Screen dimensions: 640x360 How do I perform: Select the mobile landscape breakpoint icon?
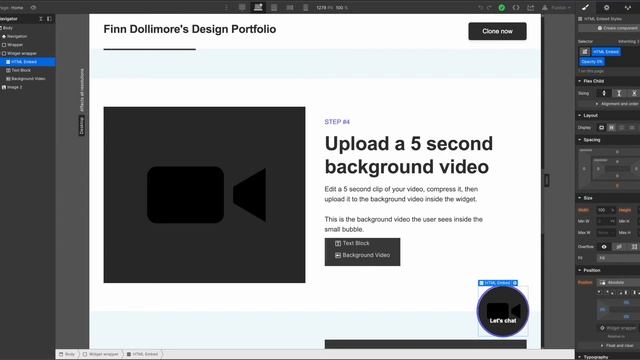point(290,7)
